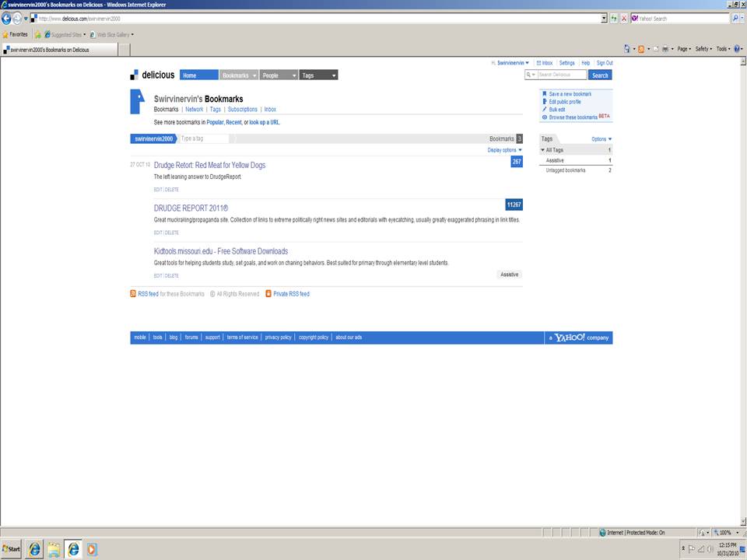Viewport: 747px width, 560px height.
Task: Open the Tools menu
Action: 723,48
